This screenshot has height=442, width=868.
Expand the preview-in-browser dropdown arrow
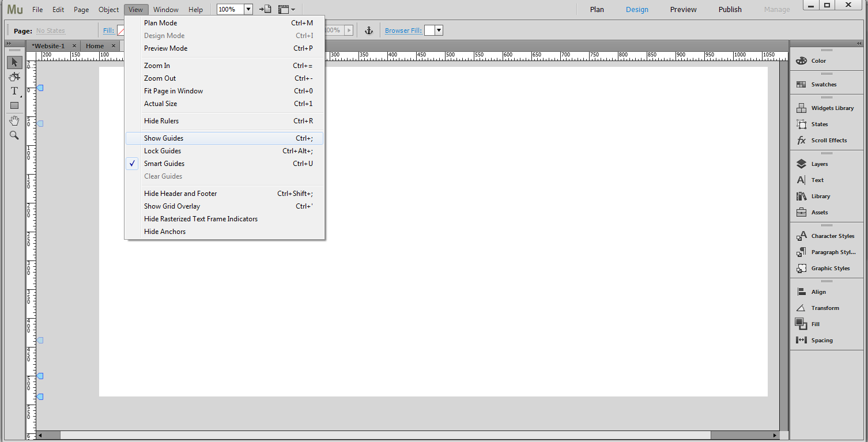pyautogui.click(x=294, y=9)
